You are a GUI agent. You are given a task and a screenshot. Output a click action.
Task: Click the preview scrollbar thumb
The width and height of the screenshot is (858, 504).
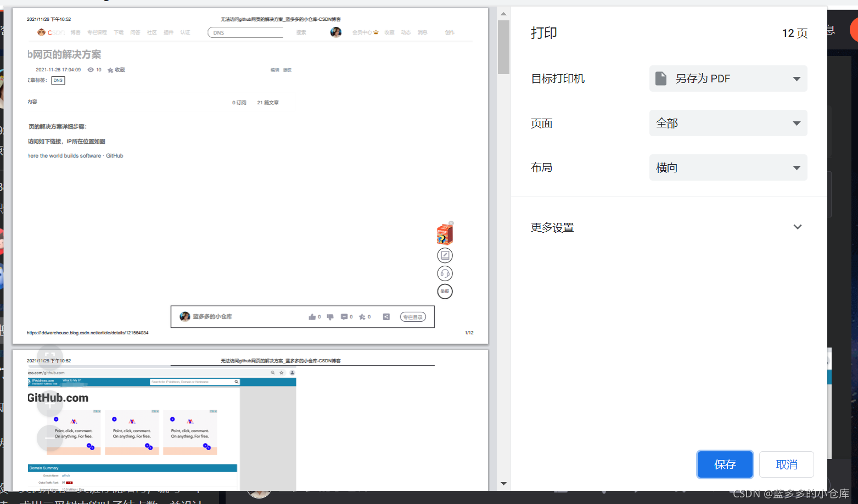pos(503,47)
